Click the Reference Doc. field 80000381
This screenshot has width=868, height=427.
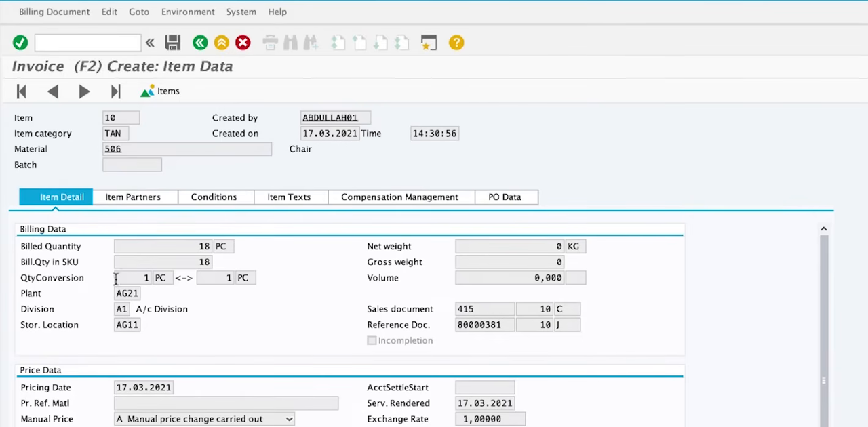485,325
